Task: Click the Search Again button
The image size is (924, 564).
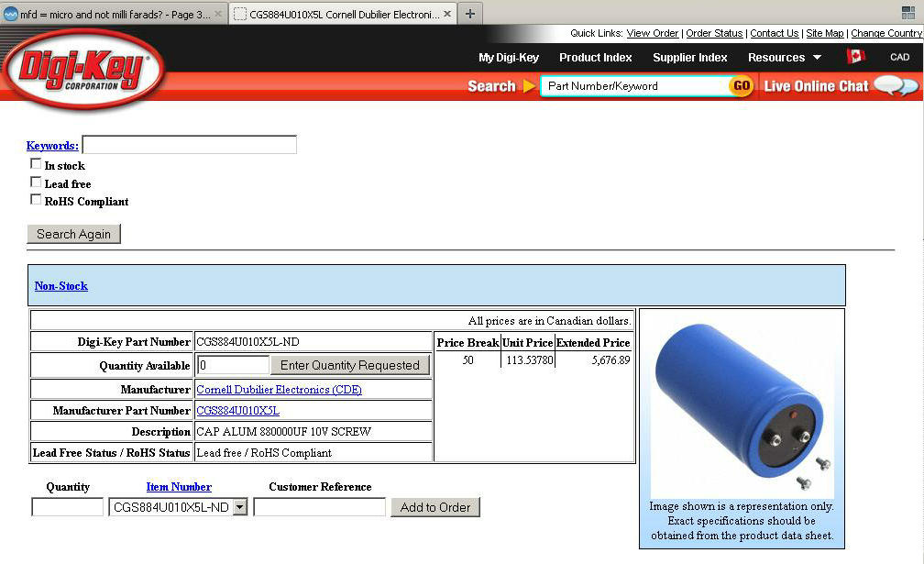Action: pos(73,234)
